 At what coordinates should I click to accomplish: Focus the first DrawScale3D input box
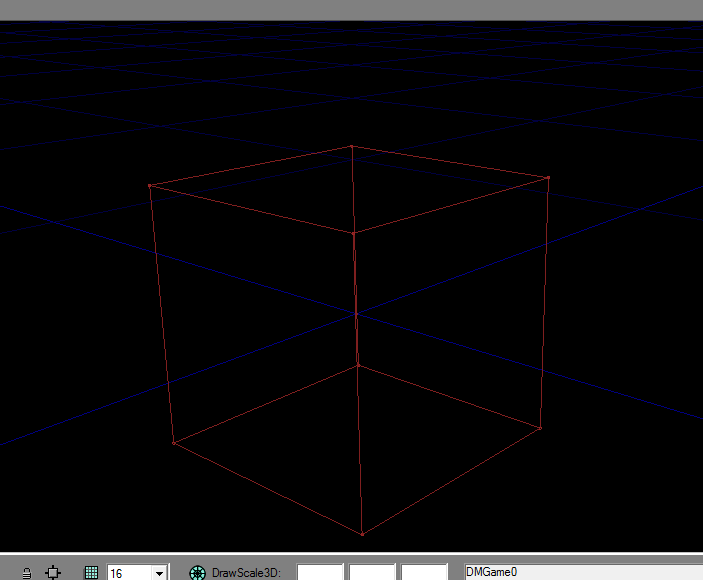coord(320,572)
